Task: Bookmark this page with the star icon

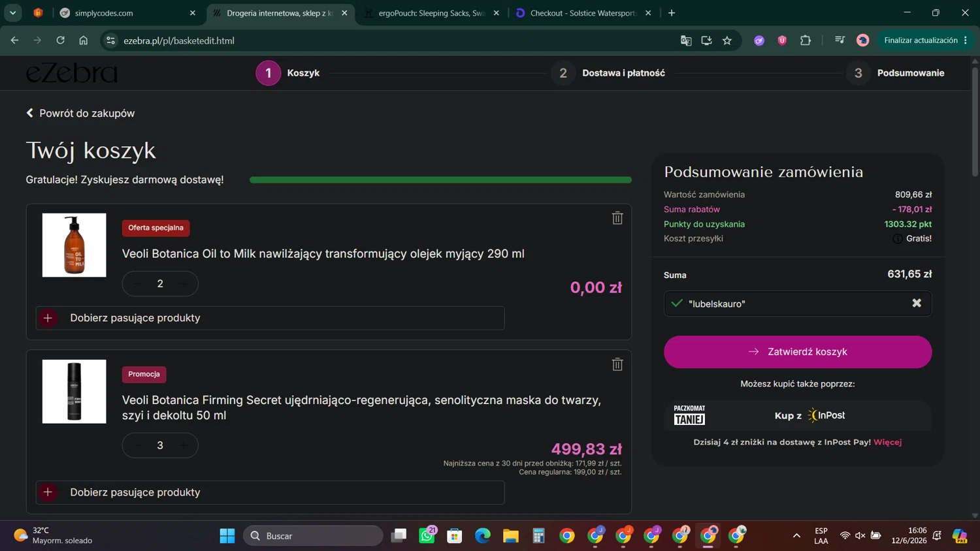Action: coord(727,40)
